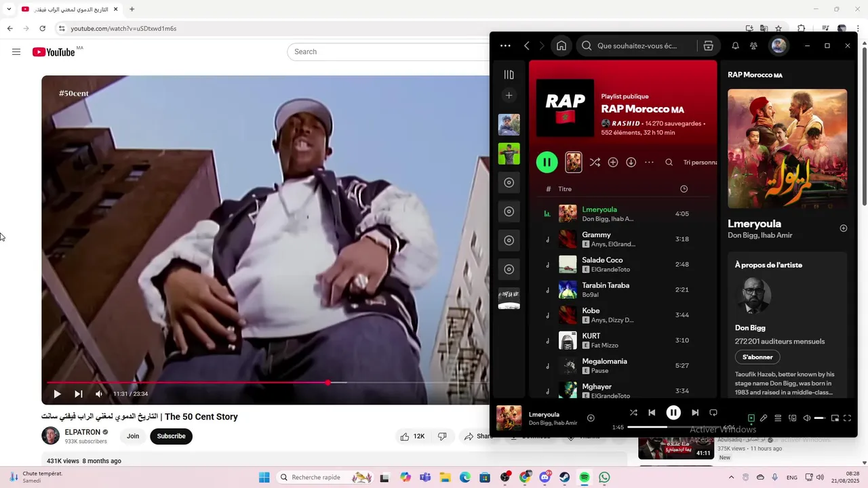Open Spotify three-dot app menu
The height and width of the screenshot is (488, 868).
505,46
